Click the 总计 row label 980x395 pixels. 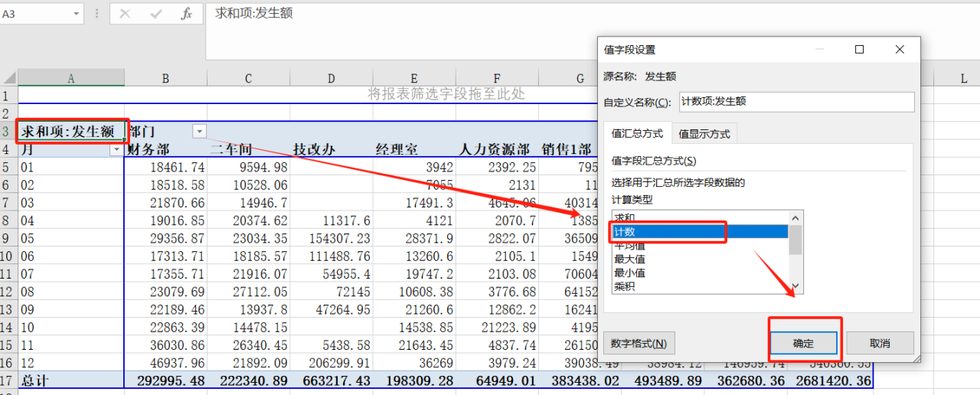point(34,380)
